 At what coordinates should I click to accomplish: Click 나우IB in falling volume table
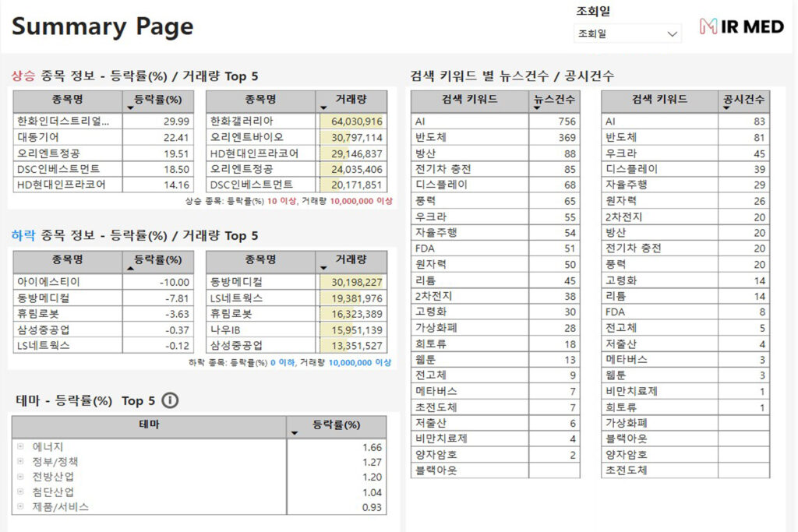(x=225, y=329)
